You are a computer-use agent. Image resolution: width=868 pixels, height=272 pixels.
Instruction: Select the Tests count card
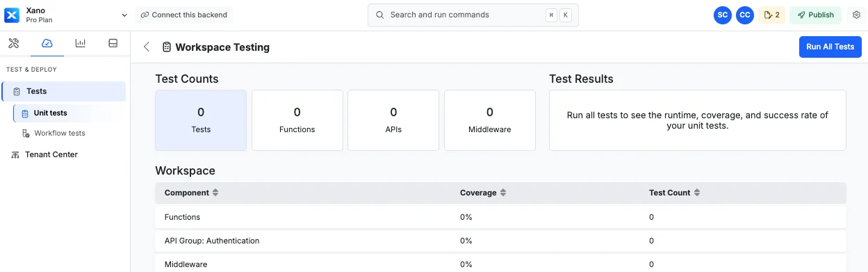coord(201,120)
